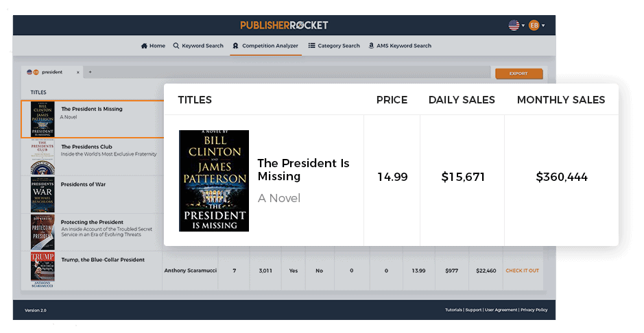Click the AMS Amazon logo icon
Screen dimensions: 644x333
pyautogui.click(x=371, y=45)
